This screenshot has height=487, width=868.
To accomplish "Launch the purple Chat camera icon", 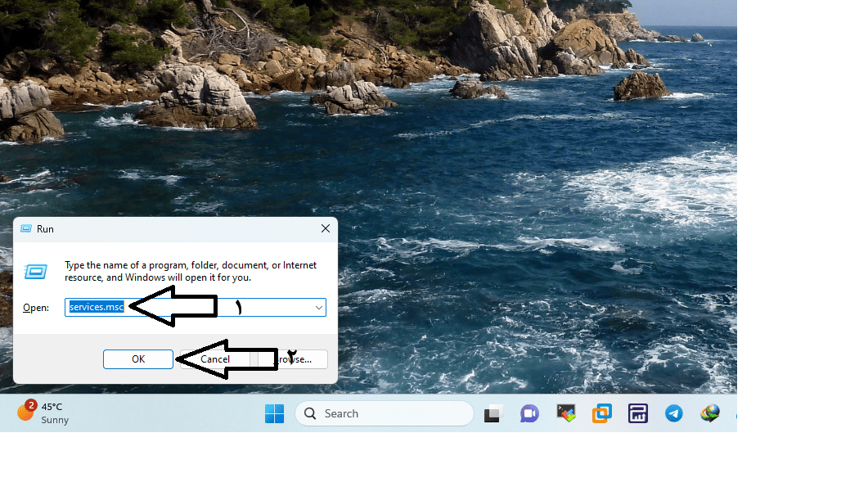I will point(529,414).
